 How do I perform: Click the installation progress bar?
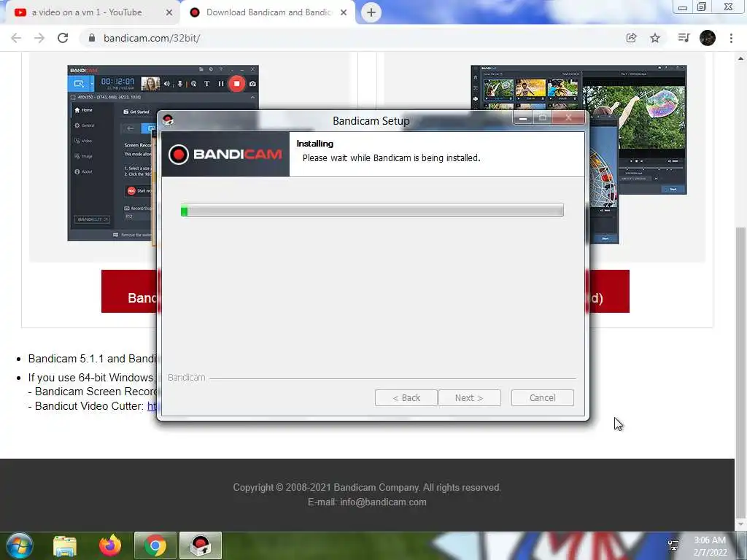pos(372,210)
